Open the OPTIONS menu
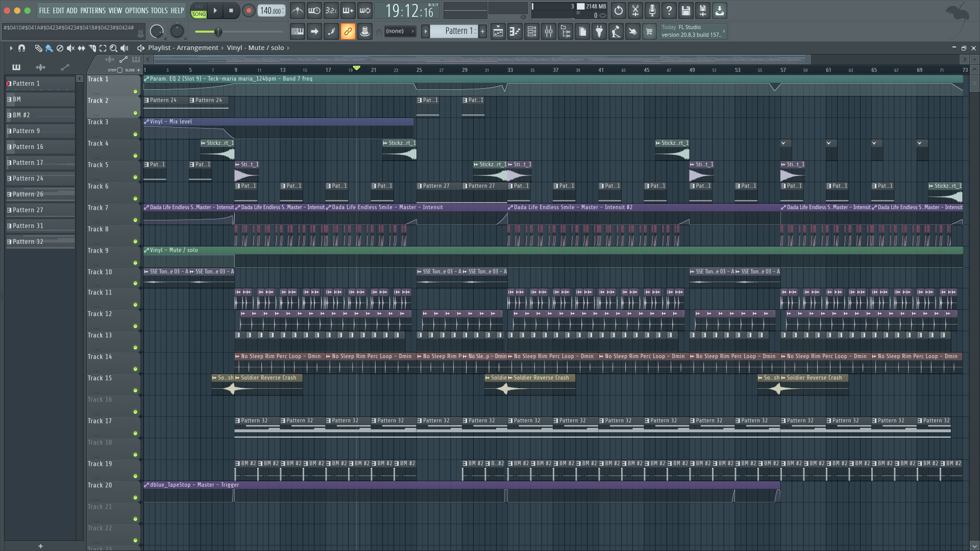The height and width of the screenshot is (551, 980). [137, 10]
